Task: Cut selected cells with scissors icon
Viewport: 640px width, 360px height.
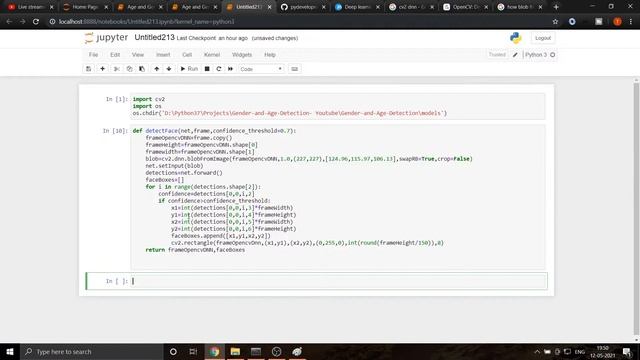Action: click(x=117, y=69)
